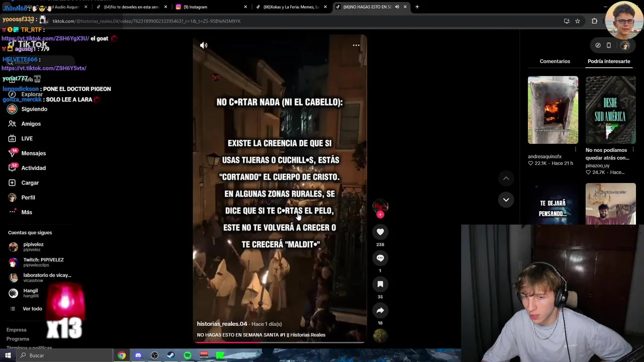Open the profile avatar in header pill
Image resolution: width=644 pixels, height=362 pixels.
625,45
